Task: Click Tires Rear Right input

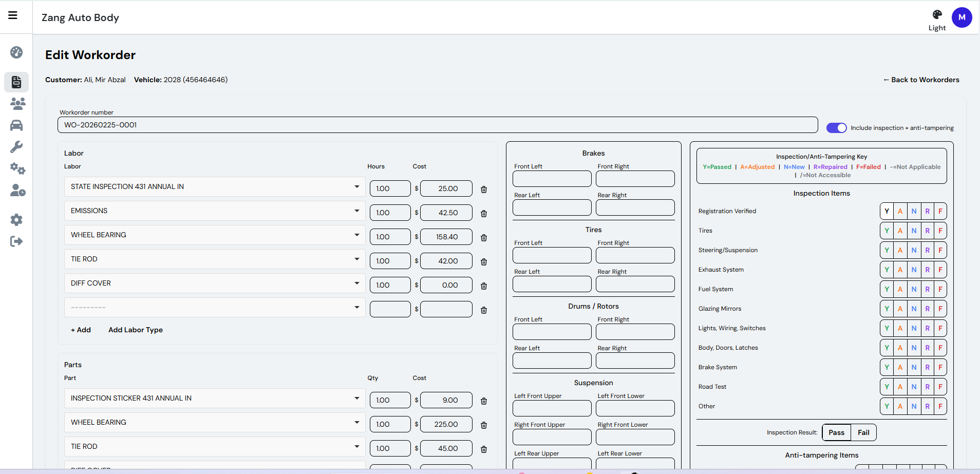Action: tap(635, 284)
